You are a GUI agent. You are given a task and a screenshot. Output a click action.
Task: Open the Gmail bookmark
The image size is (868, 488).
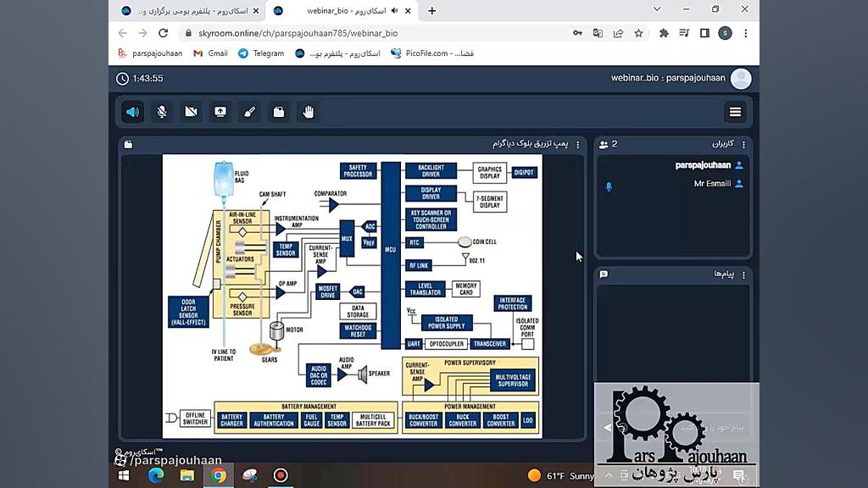click(210, 53)
